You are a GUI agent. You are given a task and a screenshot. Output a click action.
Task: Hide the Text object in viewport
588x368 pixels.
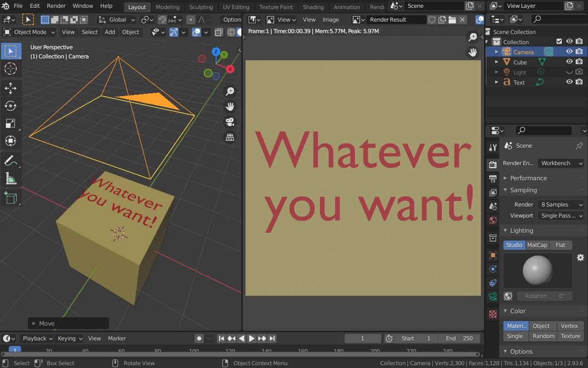(569, 82)
